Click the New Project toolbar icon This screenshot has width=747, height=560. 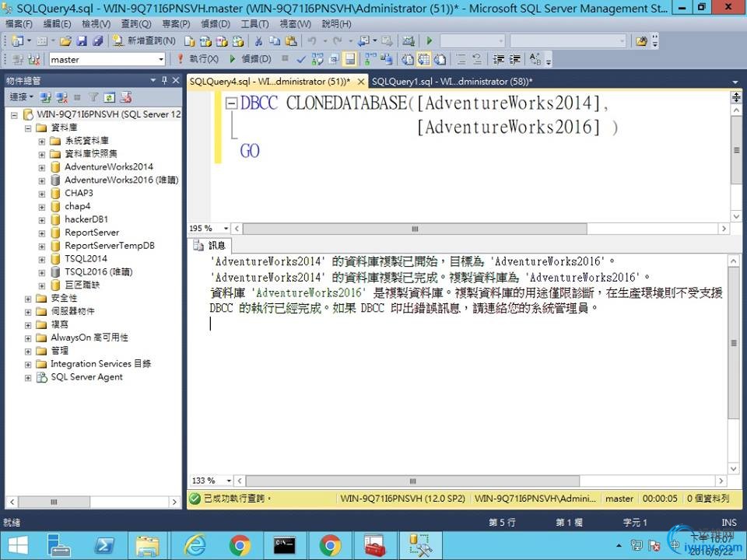tap(17, 41)
